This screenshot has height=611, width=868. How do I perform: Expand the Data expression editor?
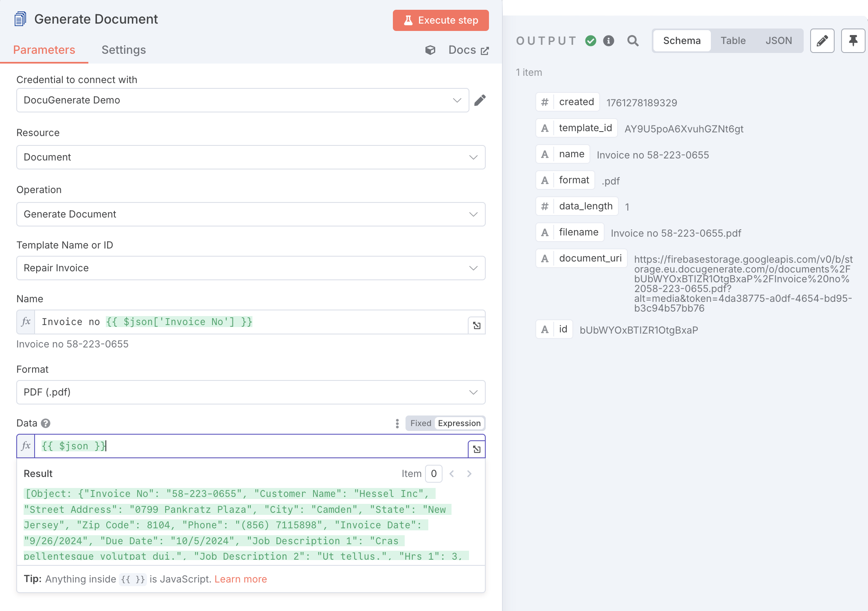(x=477, y=449)
